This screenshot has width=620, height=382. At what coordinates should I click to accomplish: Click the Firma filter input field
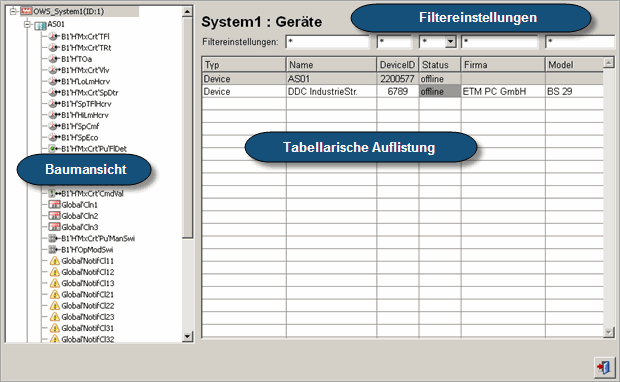coord(499,42)
